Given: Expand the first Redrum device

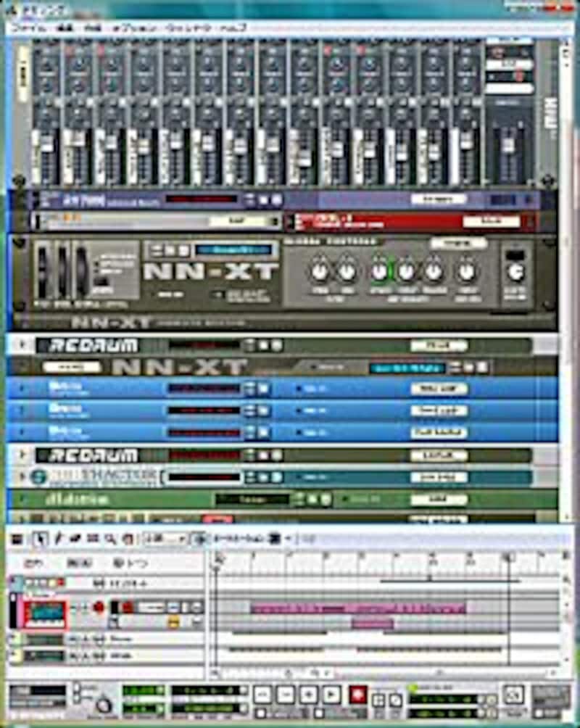Looking at the screenshot, I should 22,345.
